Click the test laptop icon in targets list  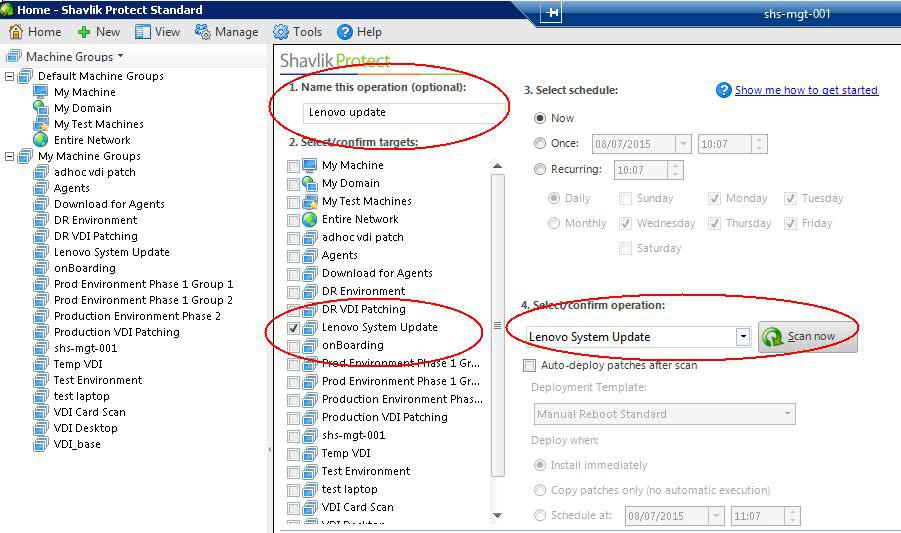(310, 489)
